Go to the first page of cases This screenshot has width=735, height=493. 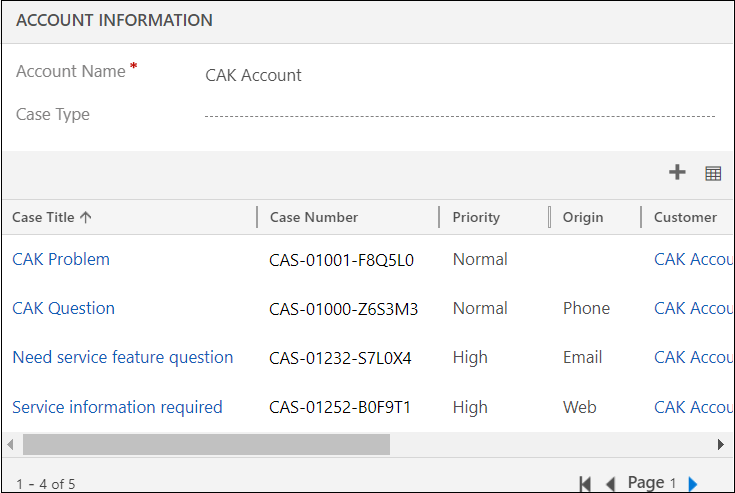tap(585, 484)
